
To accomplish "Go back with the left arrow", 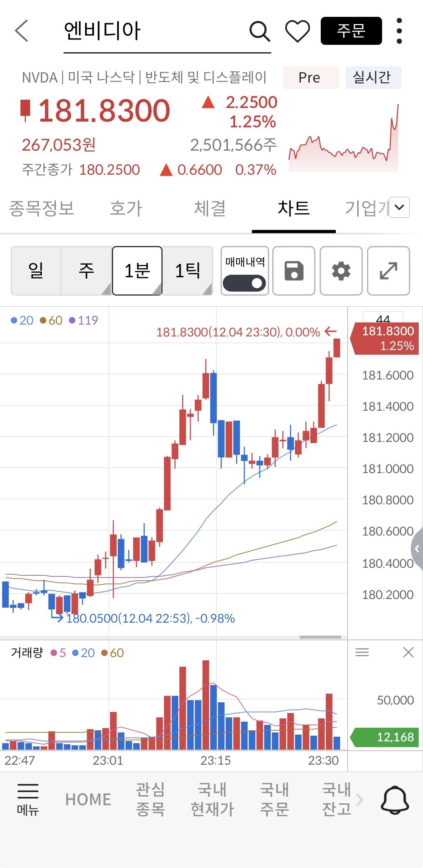I will click(22, 31).
